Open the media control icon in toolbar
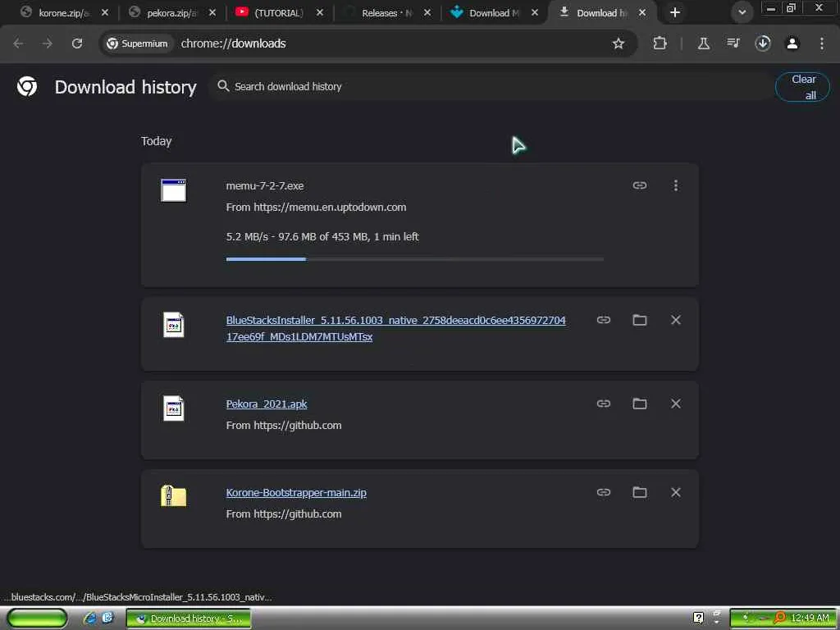840x630 pixels. pos(733,43)
